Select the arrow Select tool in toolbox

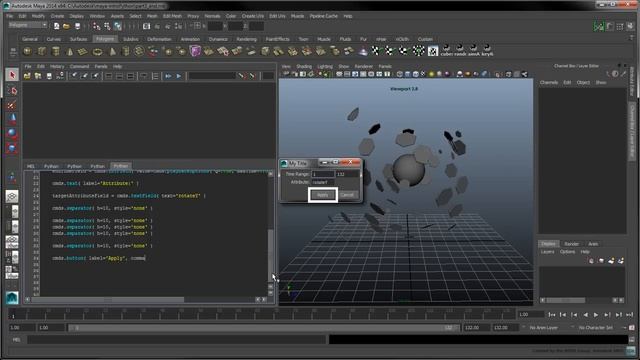tap(12, 75)
